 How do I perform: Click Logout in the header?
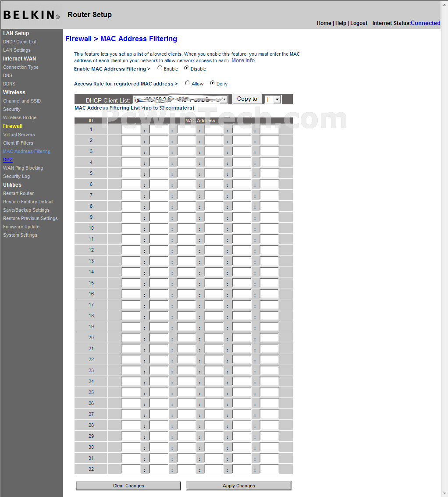click(359, 23)
